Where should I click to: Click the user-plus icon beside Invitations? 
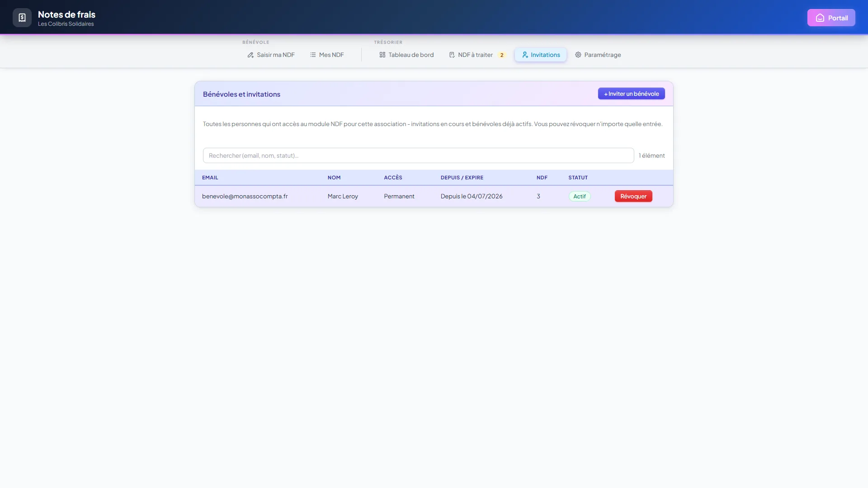tap(525, 55)
